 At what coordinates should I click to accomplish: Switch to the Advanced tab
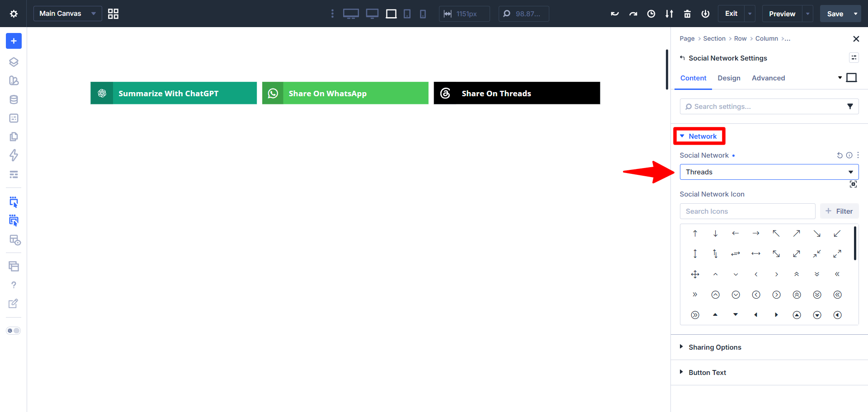coord(768,78)
